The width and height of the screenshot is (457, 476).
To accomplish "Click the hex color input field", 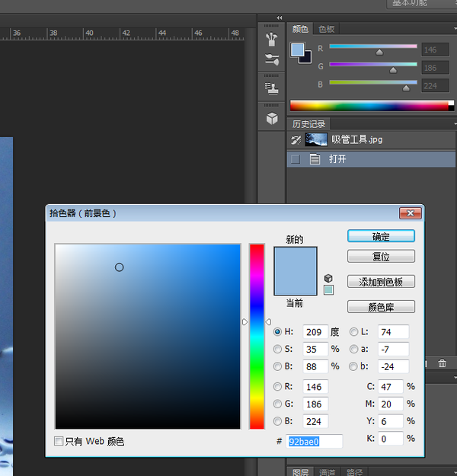I will (x=314, y=441).
